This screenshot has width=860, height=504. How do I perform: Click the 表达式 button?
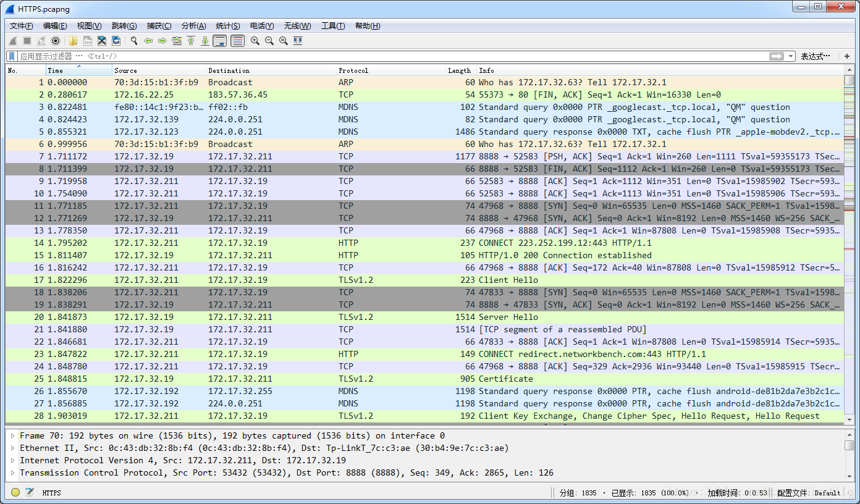[x=816, y=56]
